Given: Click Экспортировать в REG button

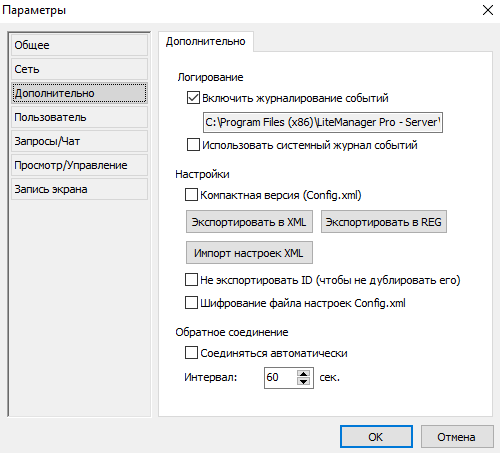Looking at the screenshot, I should click(x=384, y=222).
